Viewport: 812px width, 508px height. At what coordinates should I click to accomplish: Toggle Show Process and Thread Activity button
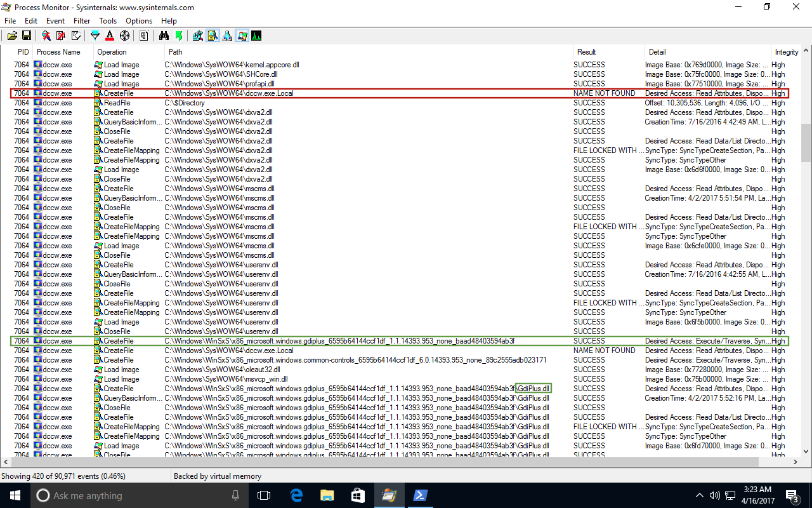[242, 36]
